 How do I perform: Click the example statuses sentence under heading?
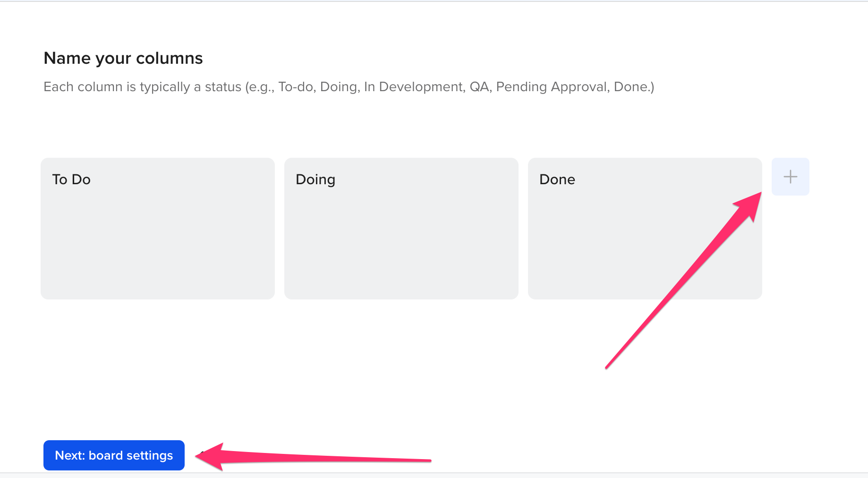click(x=349, y=87)
